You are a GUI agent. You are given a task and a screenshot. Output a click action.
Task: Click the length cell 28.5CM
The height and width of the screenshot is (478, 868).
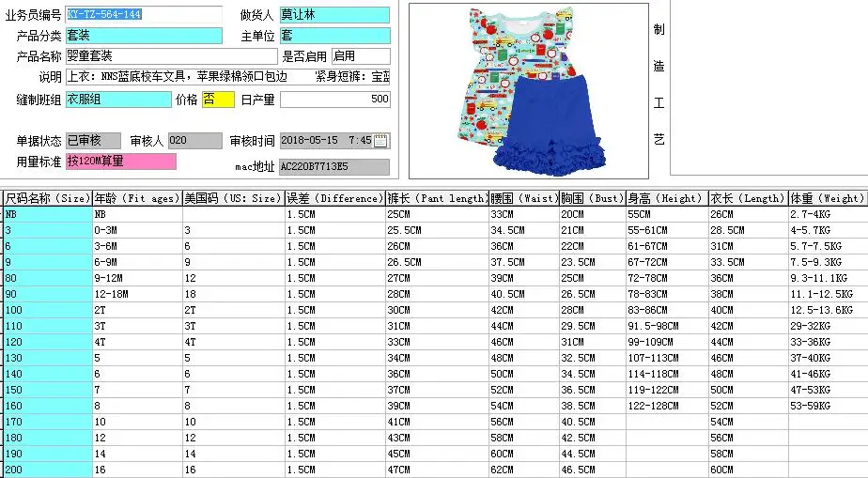[749, 230]
